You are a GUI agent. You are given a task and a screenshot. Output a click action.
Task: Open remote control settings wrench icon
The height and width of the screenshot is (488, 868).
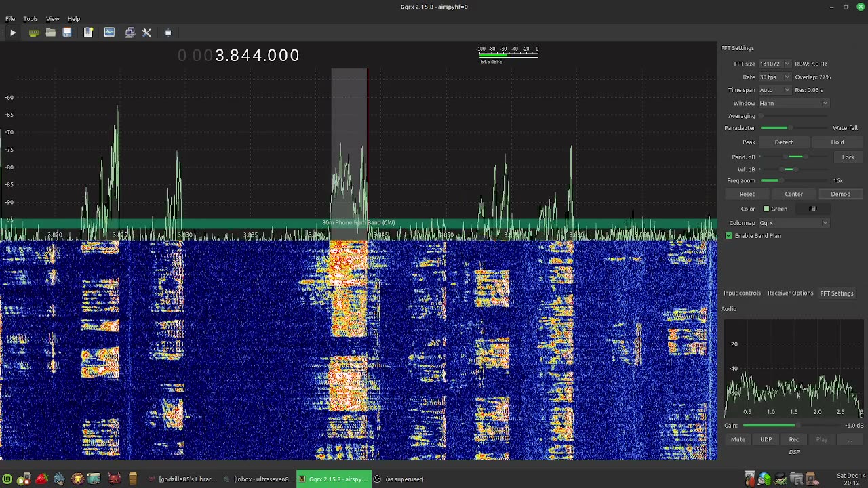click(146, 33)
